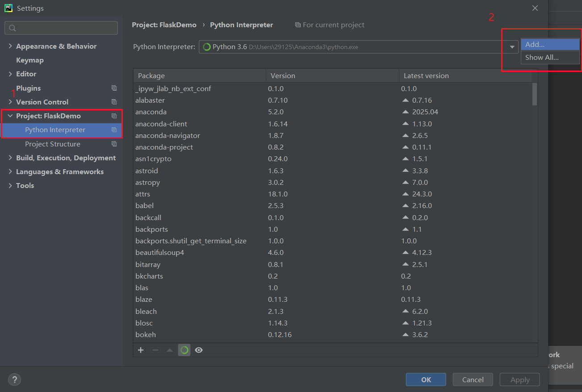
Task: Click the update arrow for the astropy package
Action: (406, 182)
